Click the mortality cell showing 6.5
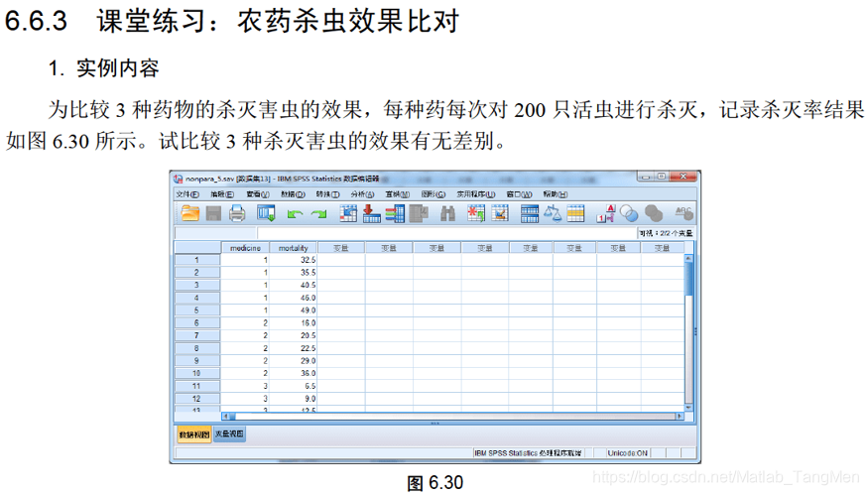Screen dimensions: 868x495 (x=293, y=386)
